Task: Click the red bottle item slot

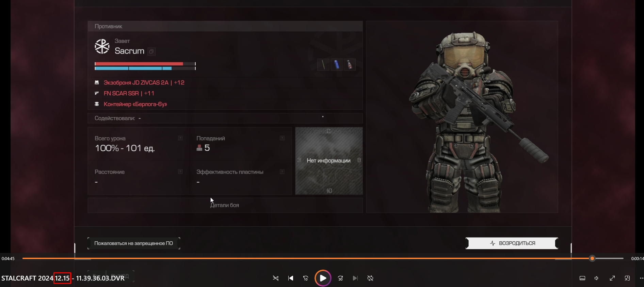Action: coord(350,64)
